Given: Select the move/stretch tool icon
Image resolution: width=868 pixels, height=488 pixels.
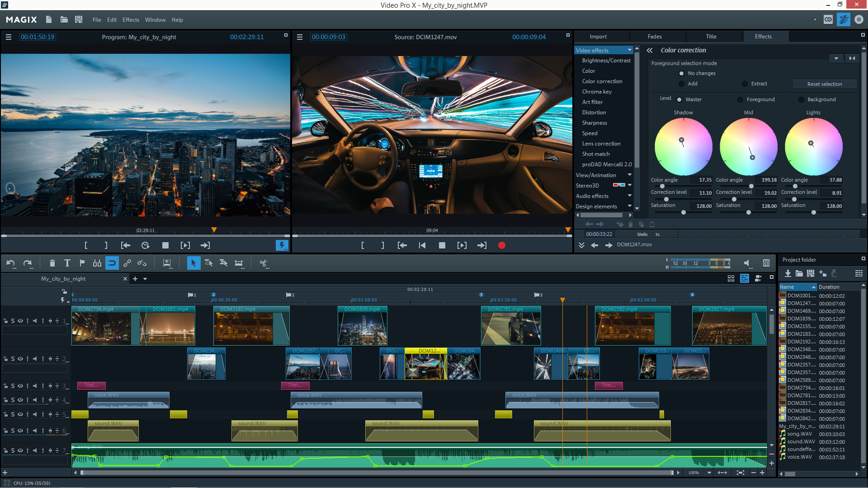Looking at the screenshot, I should point(240,263).
